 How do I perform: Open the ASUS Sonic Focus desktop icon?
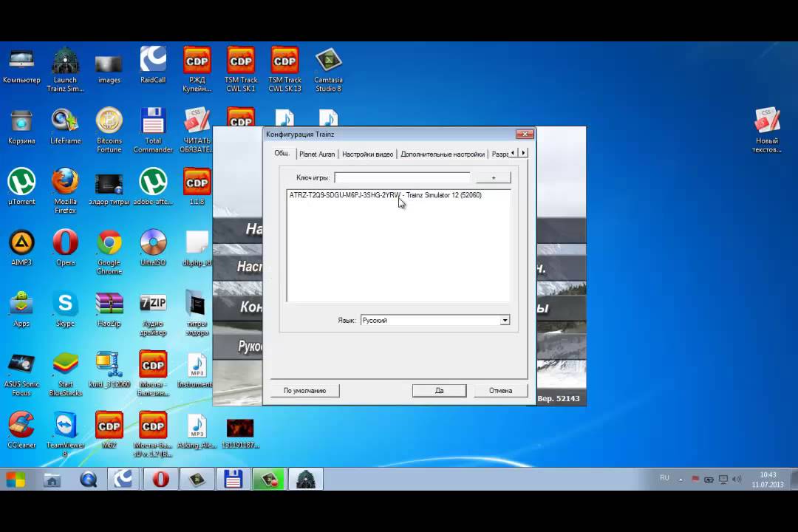click(21, 374)
